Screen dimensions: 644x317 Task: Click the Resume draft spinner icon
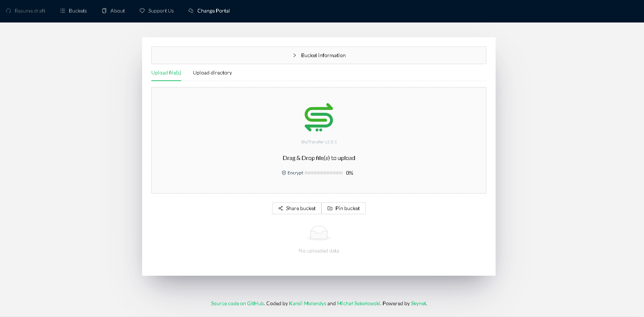[x=8, y=11]
